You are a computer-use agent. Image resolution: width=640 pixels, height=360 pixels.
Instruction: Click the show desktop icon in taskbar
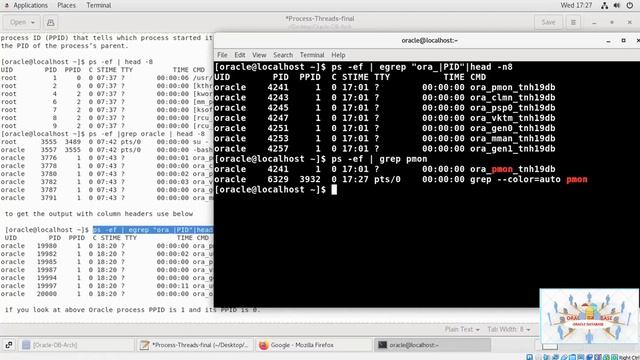9,345
